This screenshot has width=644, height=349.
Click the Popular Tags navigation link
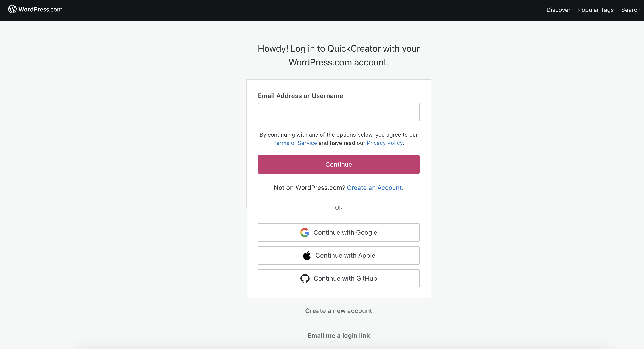595,9
